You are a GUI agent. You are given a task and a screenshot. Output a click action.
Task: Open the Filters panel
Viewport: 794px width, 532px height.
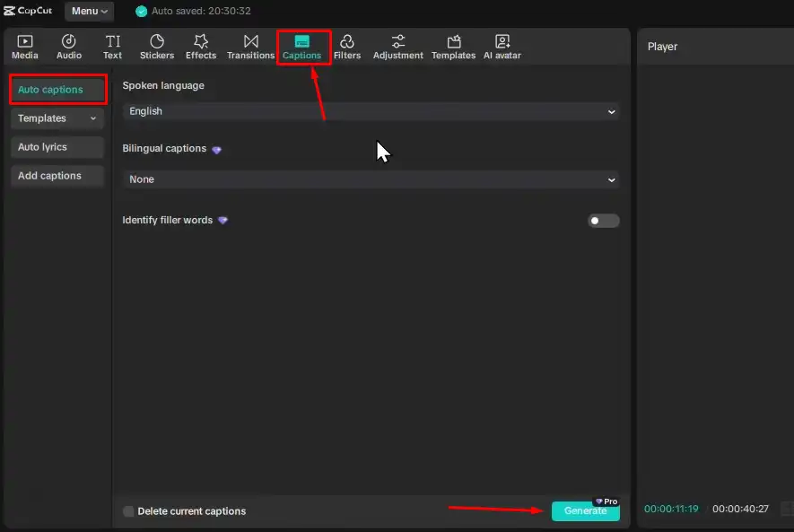pos(347,46)
